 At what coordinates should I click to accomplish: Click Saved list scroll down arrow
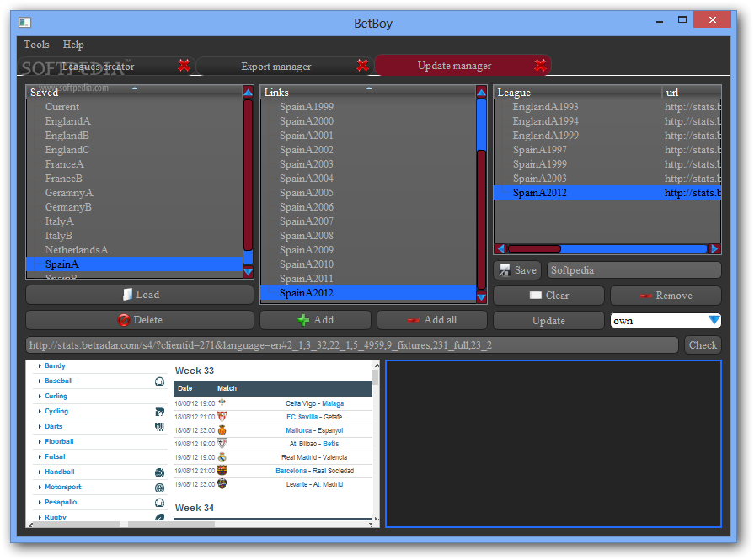[x=249, y=272]
